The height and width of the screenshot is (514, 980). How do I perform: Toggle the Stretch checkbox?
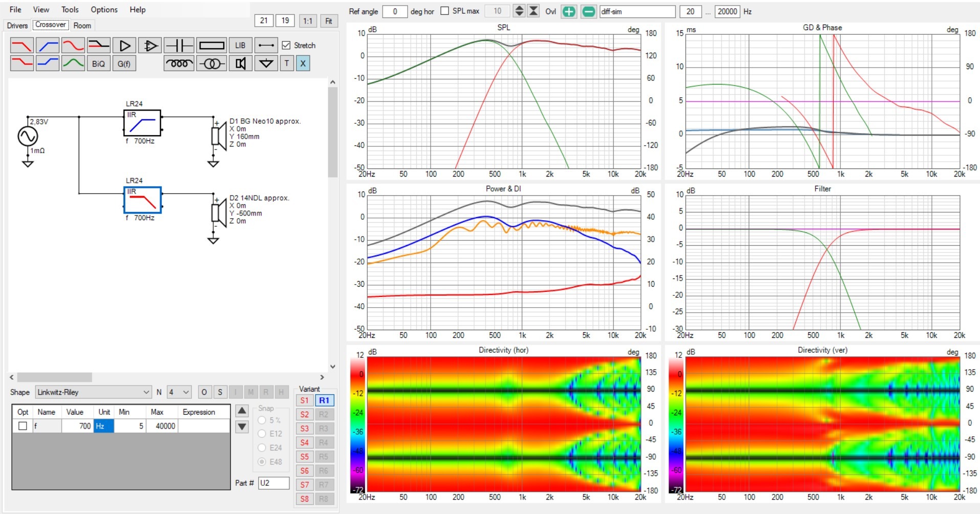click(286, 46)
